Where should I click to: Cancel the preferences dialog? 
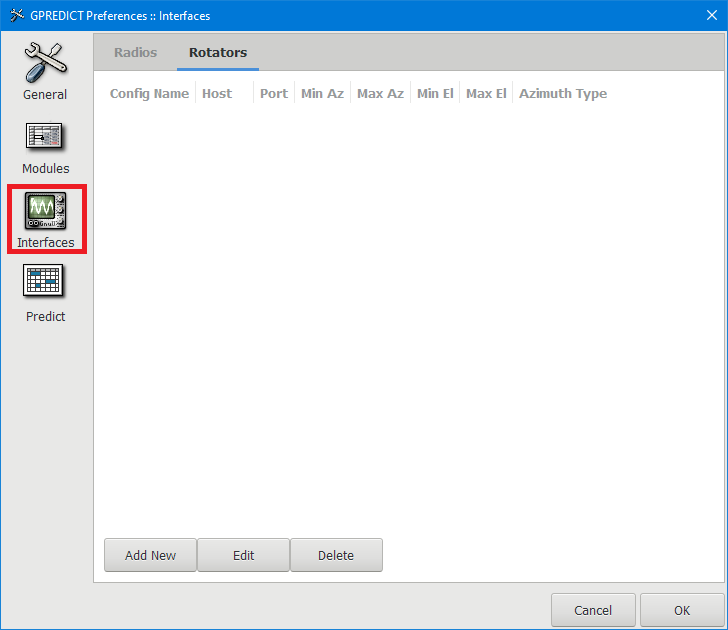tap(593, 610)
